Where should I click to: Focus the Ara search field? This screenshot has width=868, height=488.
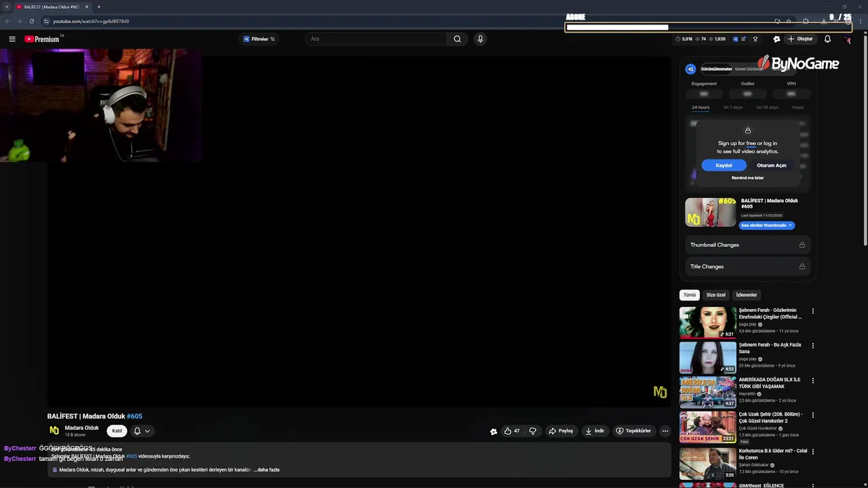[376, 39]
